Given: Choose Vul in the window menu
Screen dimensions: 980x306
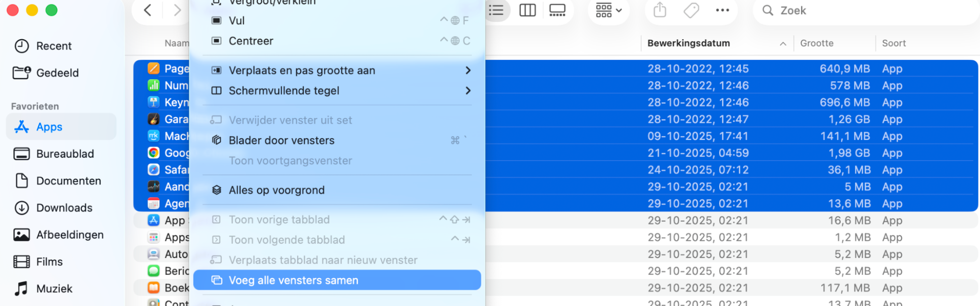Looking at the screenshot, I should point(337,21).
